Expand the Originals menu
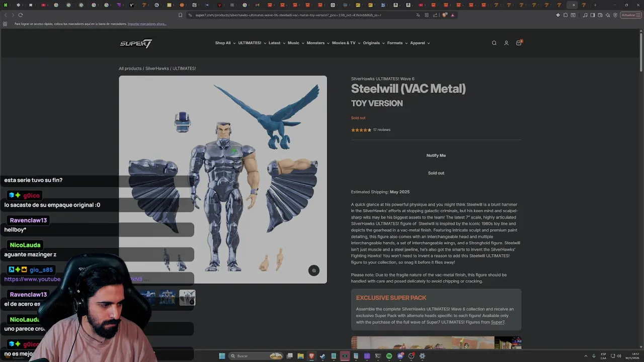 374,43
